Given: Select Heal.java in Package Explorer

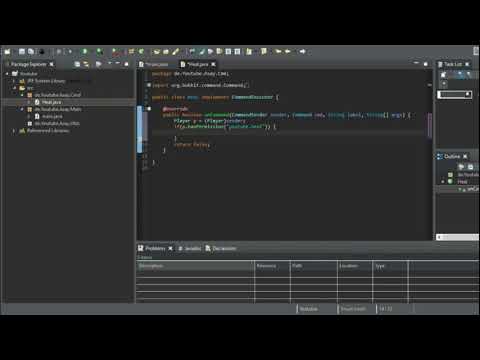Looking at the screenshot, I should (x=51, y=102).
